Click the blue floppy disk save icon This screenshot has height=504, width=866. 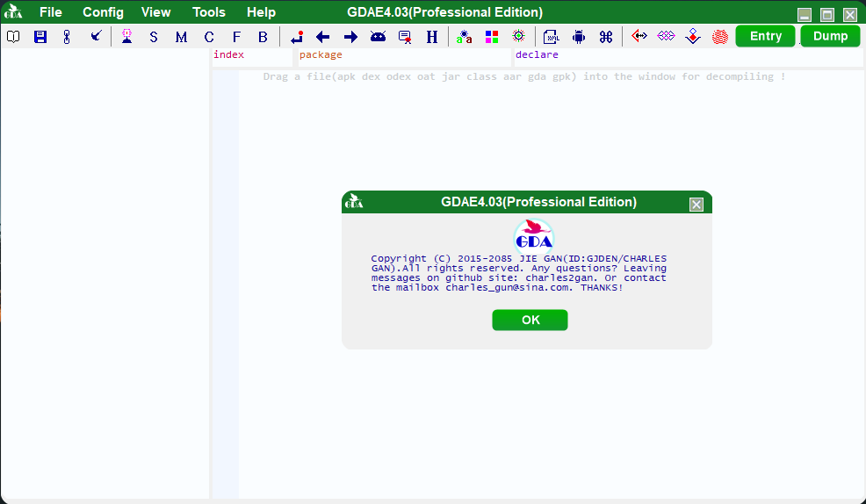click(40, 37)
